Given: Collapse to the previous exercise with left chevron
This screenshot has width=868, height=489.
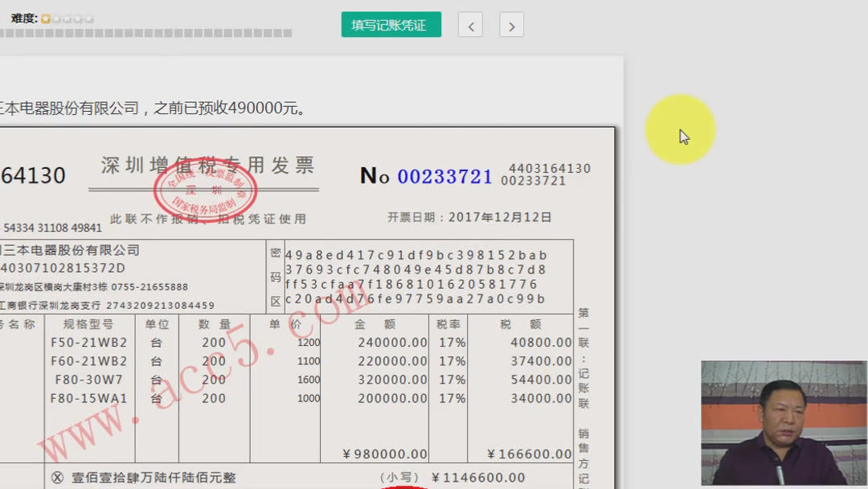Looking at the screenshot, I should coord(470,25).
